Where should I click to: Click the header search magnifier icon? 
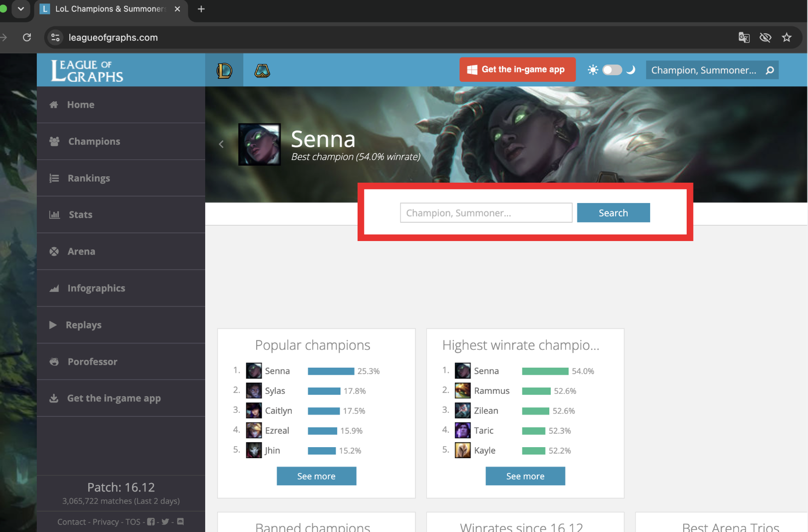[x=770, y=70]
